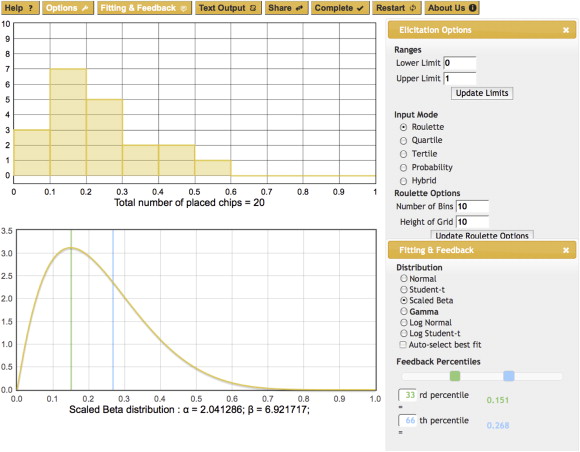Click the histogram bar for bin 0.2–0.3
Image resolution: width=580 pixels, height=452 pixels.
coord(104,137)
